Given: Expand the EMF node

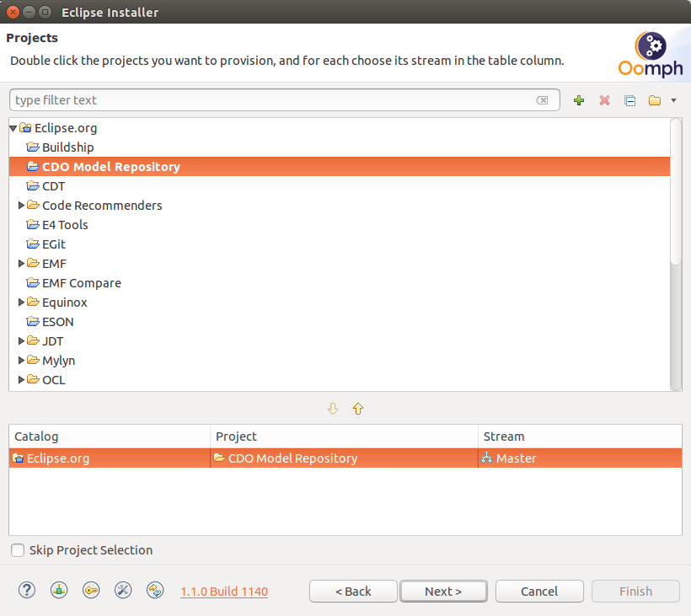Looking at the screenshot, I should coord(21,264).
